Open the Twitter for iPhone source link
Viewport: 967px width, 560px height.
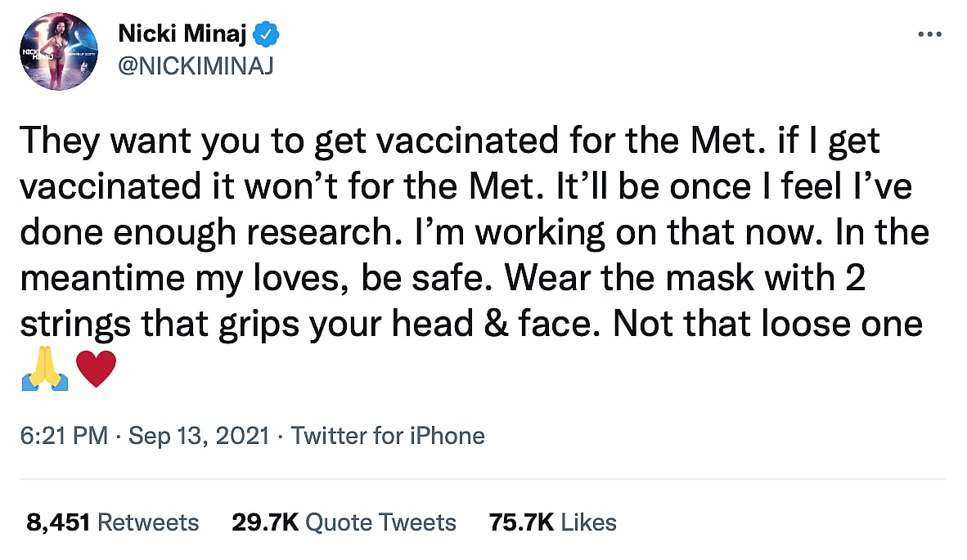click(388, 436)
